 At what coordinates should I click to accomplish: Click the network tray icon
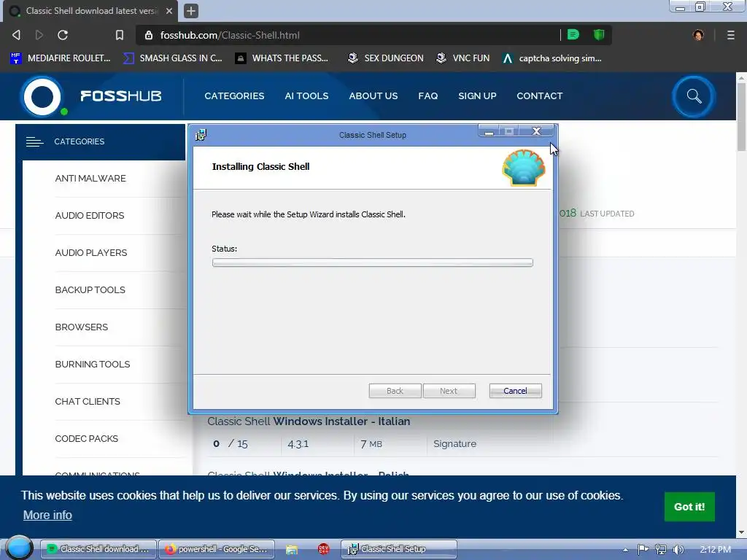[661, 550]
